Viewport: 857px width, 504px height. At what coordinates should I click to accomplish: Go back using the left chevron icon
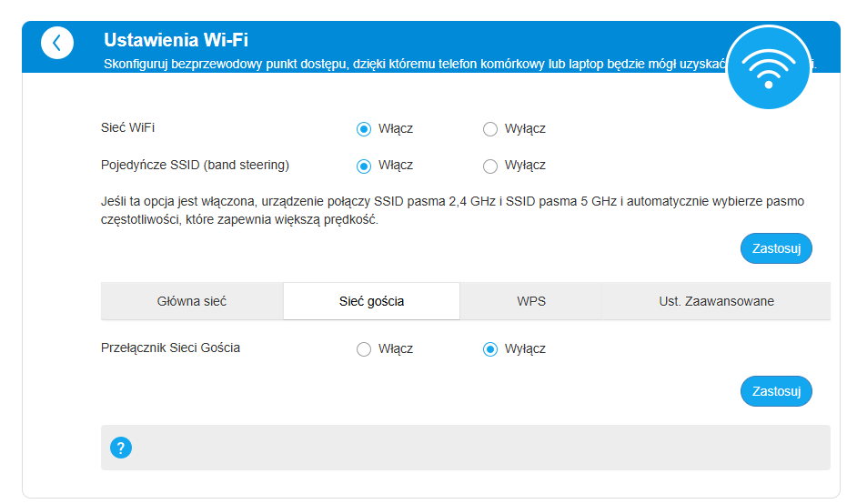click(x=56, y=43)
